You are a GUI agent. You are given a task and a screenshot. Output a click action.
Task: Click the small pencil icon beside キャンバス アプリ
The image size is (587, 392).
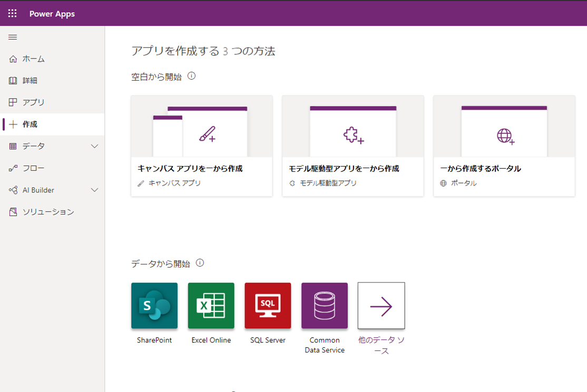click(141, 183)
